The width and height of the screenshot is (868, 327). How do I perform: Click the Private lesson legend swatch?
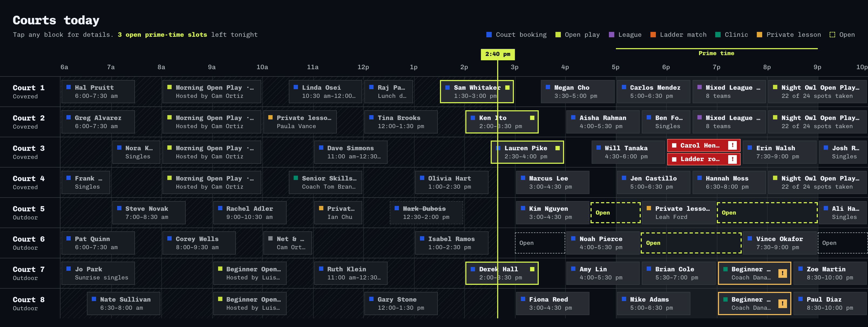(x=760, y=34)
